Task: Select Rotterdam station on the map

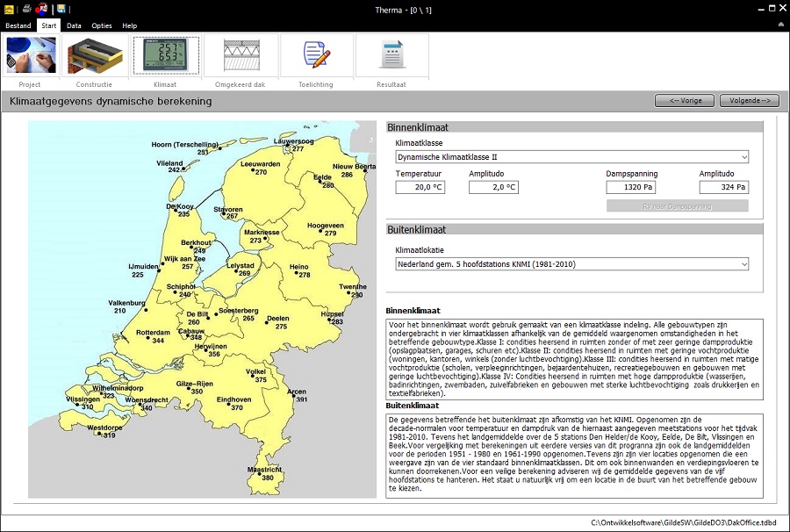Action: tap(153, 336)
